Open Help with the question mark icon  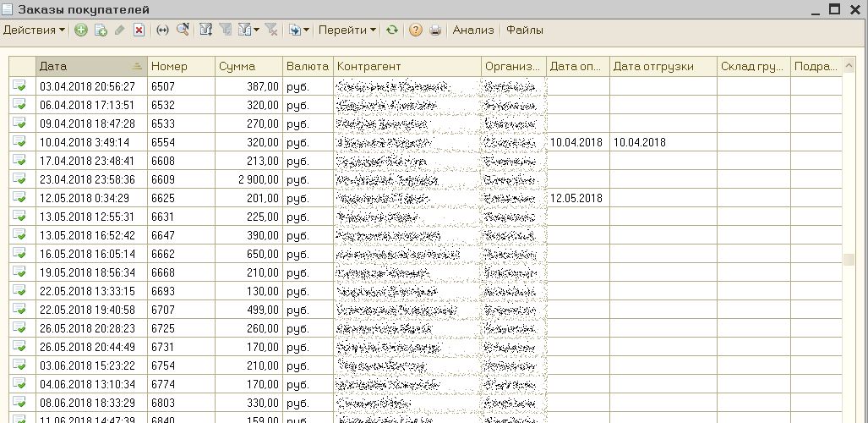coord(415,30)
